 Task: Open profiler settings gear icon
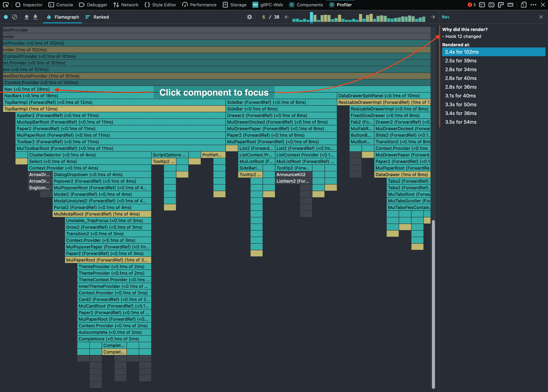point(249,17)
